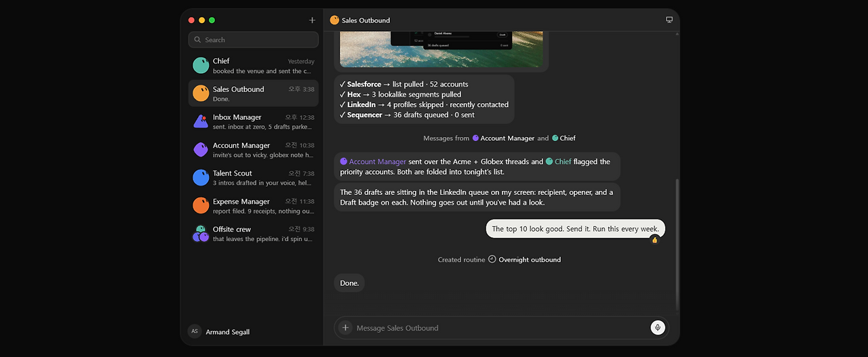868x357 pixels.
Task: Click the magnifier icon in the Search field
Action: pyautogui.click(x=197, y=40)
